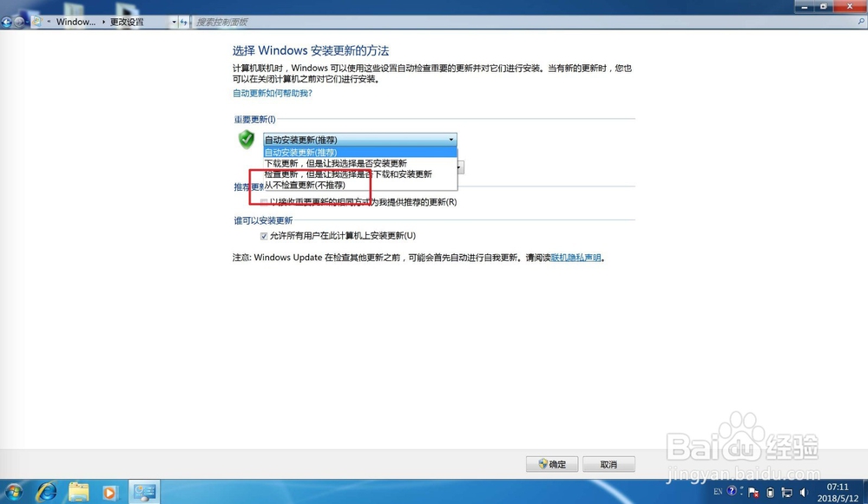
Task: Uncheck 允许所有用户在此计算机上安装更新
Action: click(x=264, y=235)
